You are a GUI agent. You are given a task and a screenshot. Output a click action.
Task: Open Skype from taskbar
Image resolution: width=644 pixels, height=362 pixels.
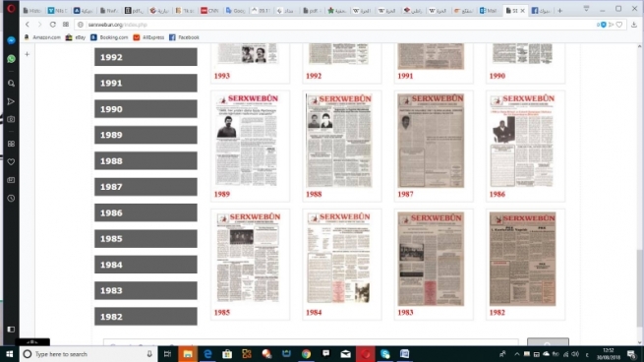(384, 354)
